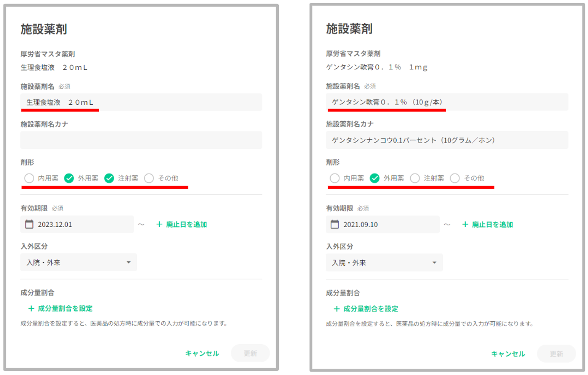The height and width of the screenshot is (375, 588).
Task: Click dropdown arrow of right 入院・外来 selector
Action: coord(434,262)
